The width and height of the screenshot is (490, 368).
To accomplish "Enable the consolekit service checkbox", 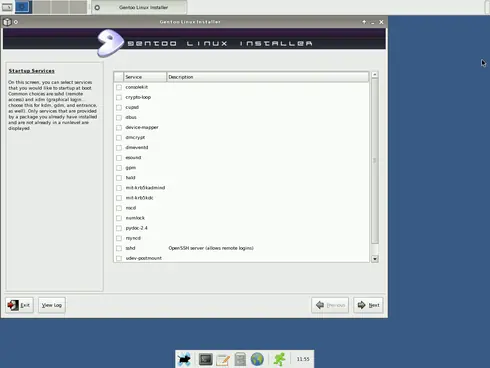I will coord(119,87).
